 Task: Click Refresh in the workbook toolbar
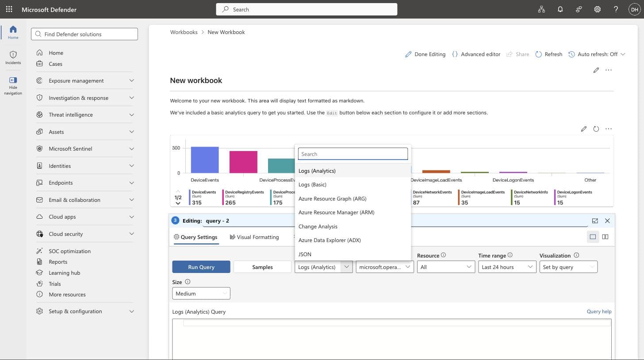548,54
